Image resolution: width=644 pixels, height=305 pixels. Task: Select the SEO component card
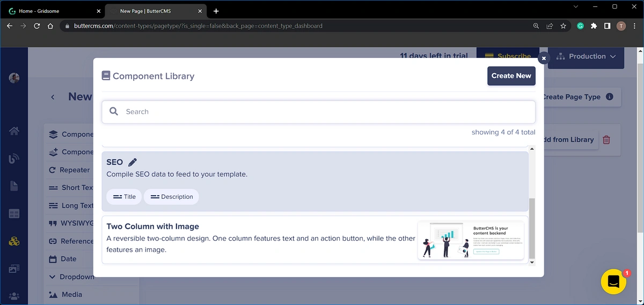315,181
